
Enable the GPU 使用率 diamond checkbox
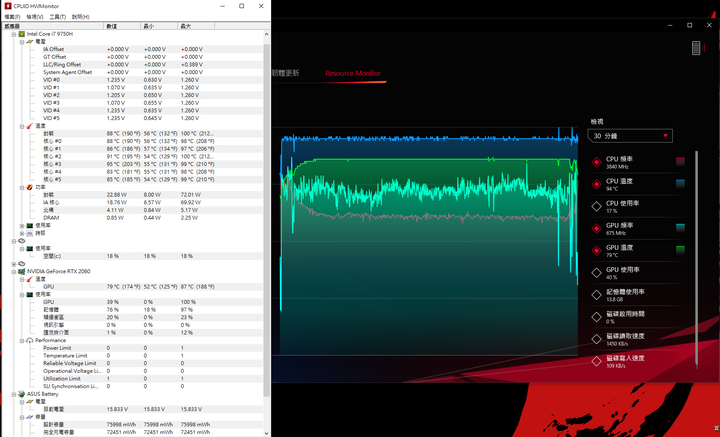coord(596,273)
